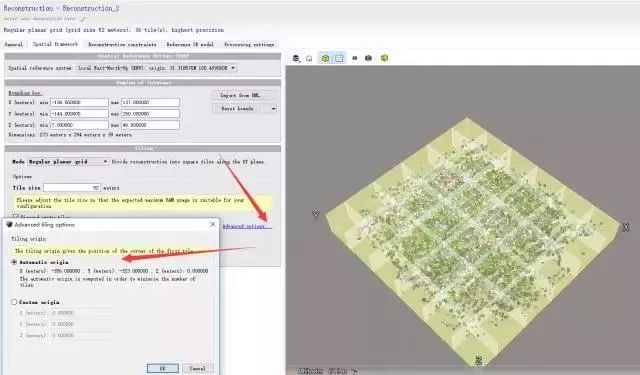The height and width of the screenshot is (375, 640).
Task: Click the Advanced tiling options dialog icon
Action: click(9, 224)
